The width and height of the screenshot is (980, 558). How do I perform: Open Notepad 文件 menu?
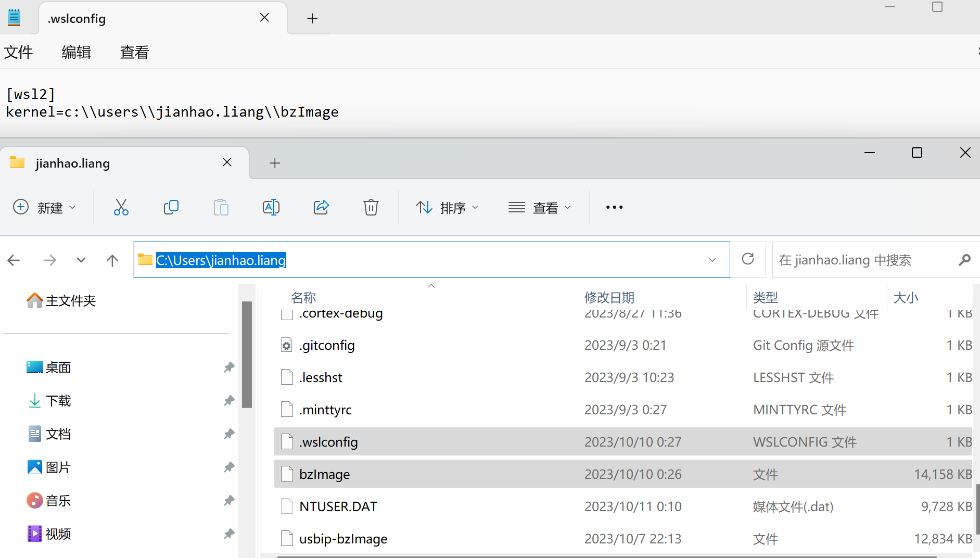coord(18,52)
